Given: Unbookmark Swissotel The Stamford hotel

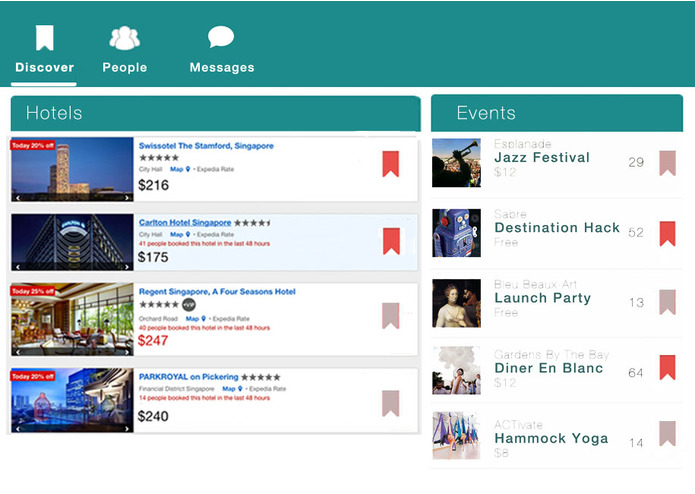Looking at the screenshot, I should (x=390, y=164).
